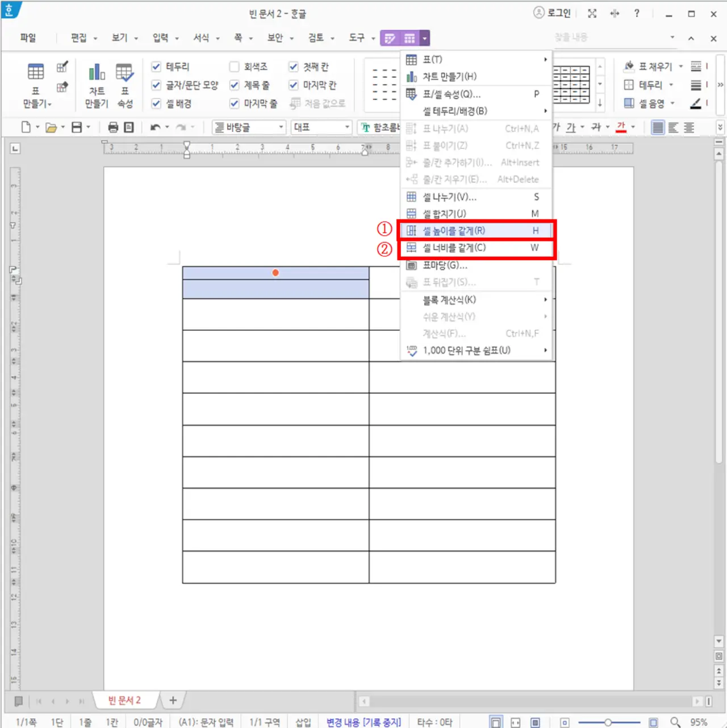Viewport: 727px width, 728px height.
Task: Expand the table tab dropdown arrow
Action: point(424,38)
